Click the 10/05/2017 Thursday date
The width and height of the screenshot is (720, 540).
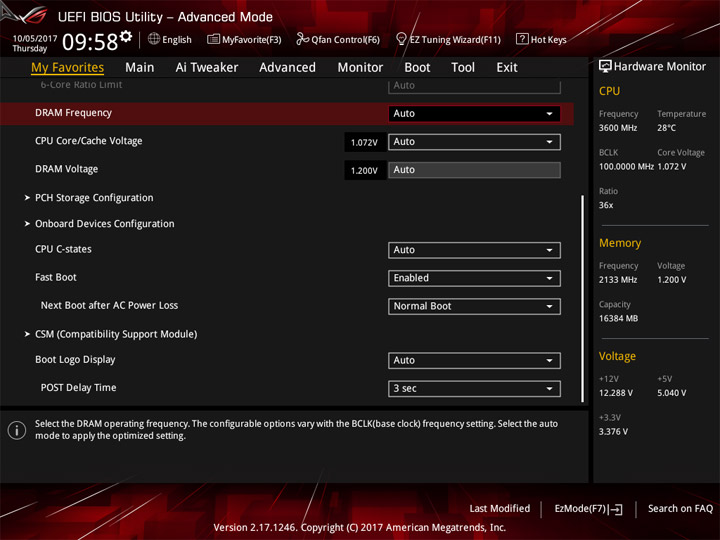pos(34,43)
